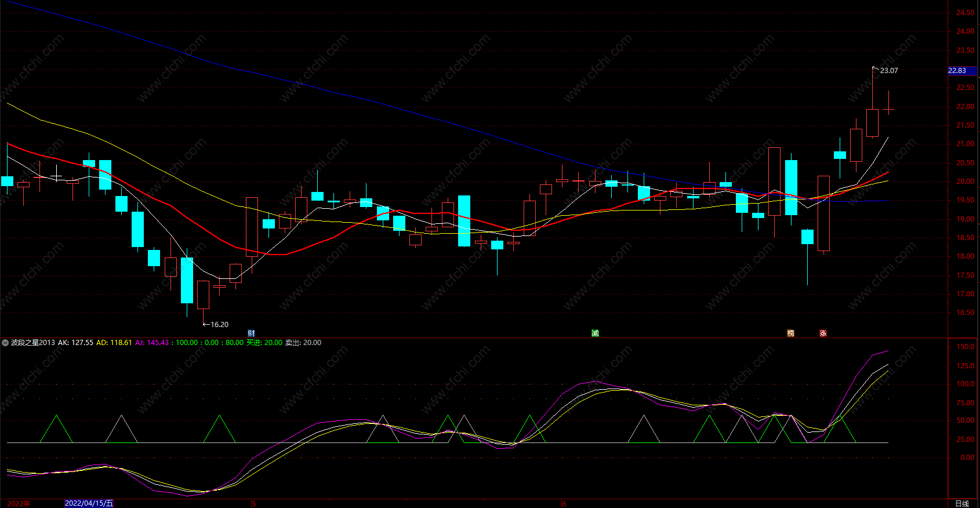Click the highlighted 2022/04/15/五 date label
The height and width of the screenshot is (508, 980).
pos(89,503)
